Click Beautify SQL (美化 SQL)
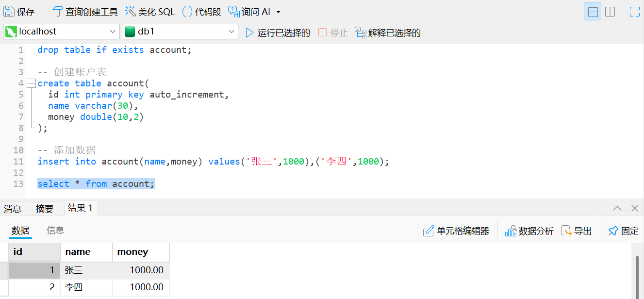This screenshot has height=299, width=644. pyautogui.click(x=150, y=12)
